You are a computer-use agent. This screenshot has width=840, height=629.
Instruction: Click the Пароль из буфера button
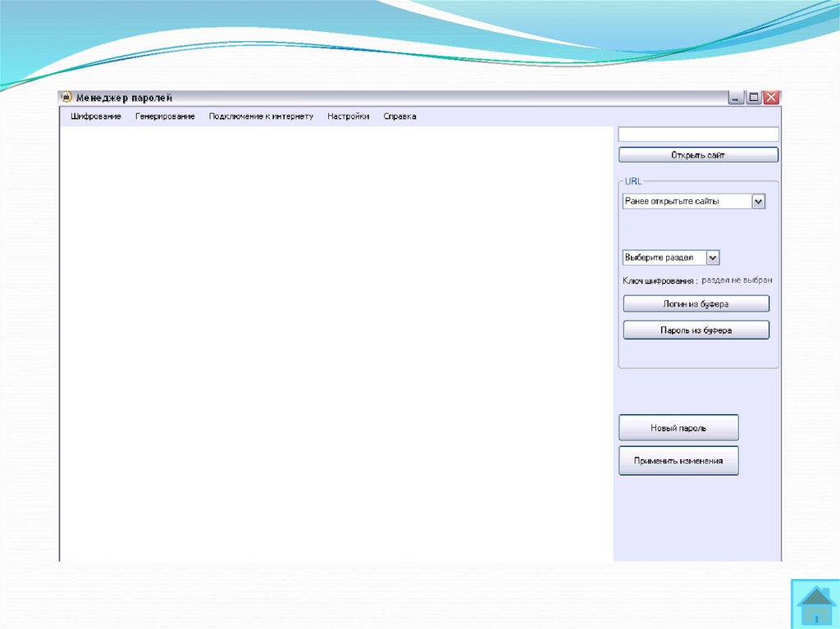[x=696, y=330]
